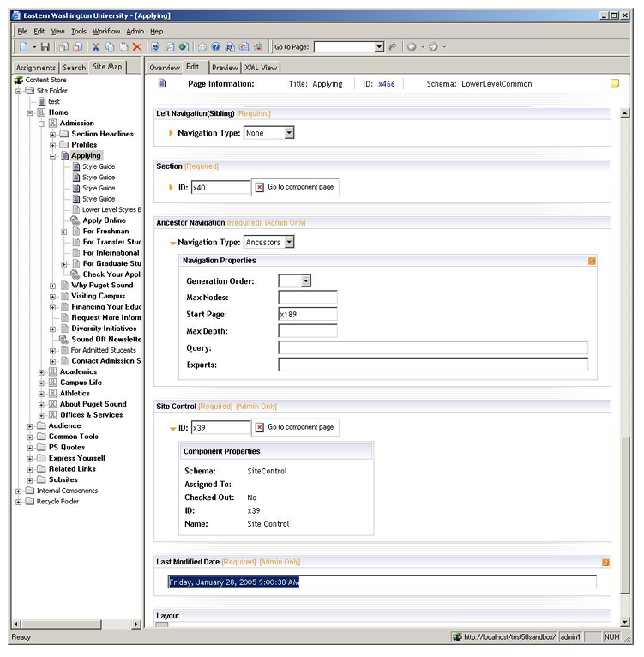Open the Left Navigation Type dropdown showing None
This screenshot has width=644, height=657.
tap(289, 133)
